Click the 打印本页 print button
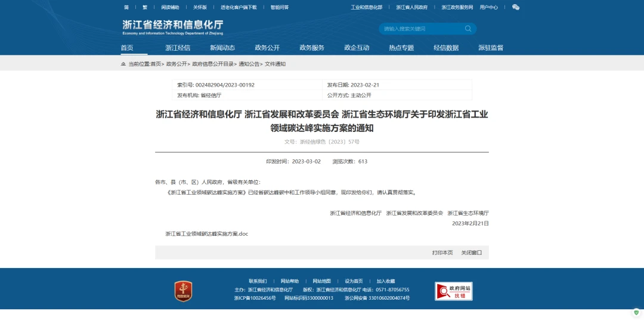 [442, 253]
